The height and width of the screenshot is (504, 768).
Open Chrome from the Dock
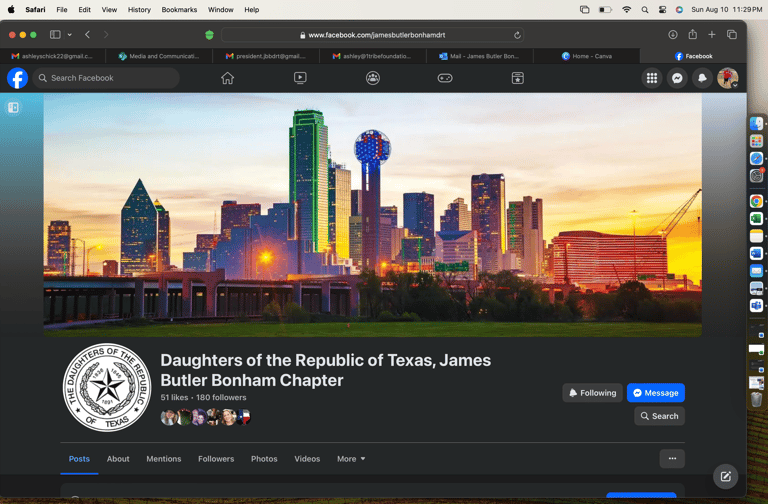(756, 201)
